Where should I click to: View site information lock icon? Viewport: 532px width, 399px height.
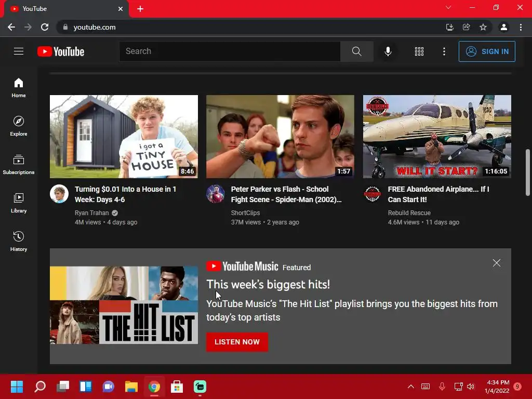(65, 27)
